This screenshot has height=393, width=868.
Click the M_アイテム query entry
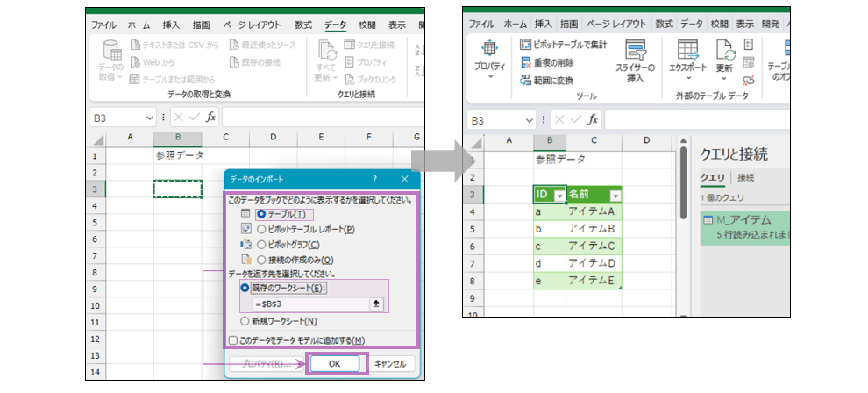click(745, 227)
